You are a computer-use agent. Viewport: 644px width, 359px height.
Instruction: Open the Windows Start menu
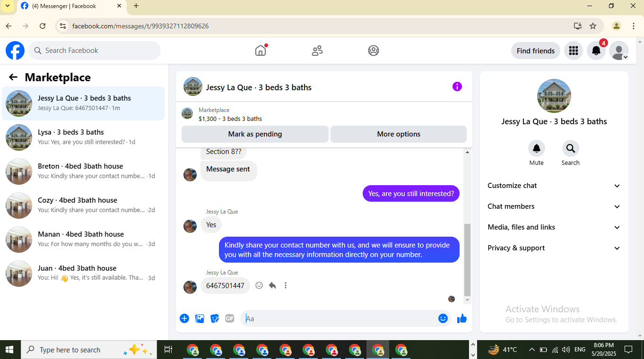tap(9, 350)
